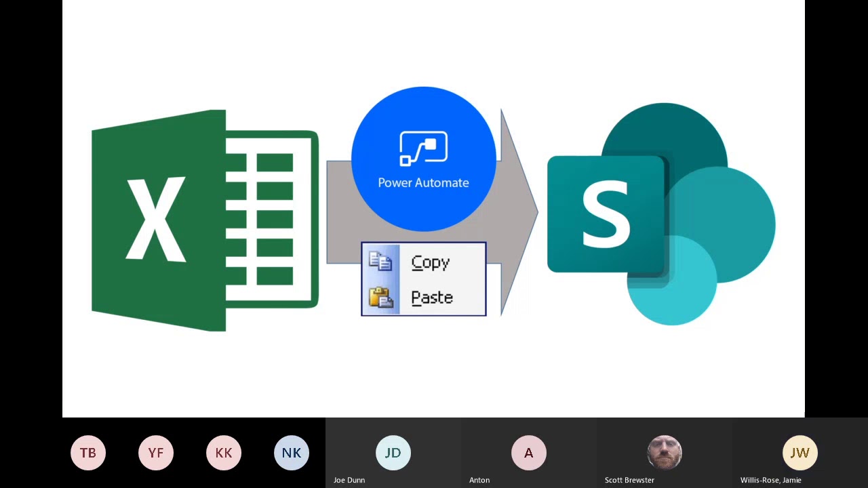Viewport: 868px width, 488px height.
Task: Click the Copy pages icon
Action: pos(380,262)
